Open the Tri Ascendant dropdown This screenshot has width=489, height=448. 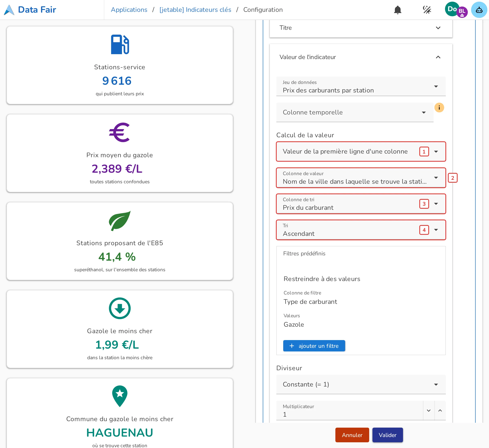(x=361, y=230)
